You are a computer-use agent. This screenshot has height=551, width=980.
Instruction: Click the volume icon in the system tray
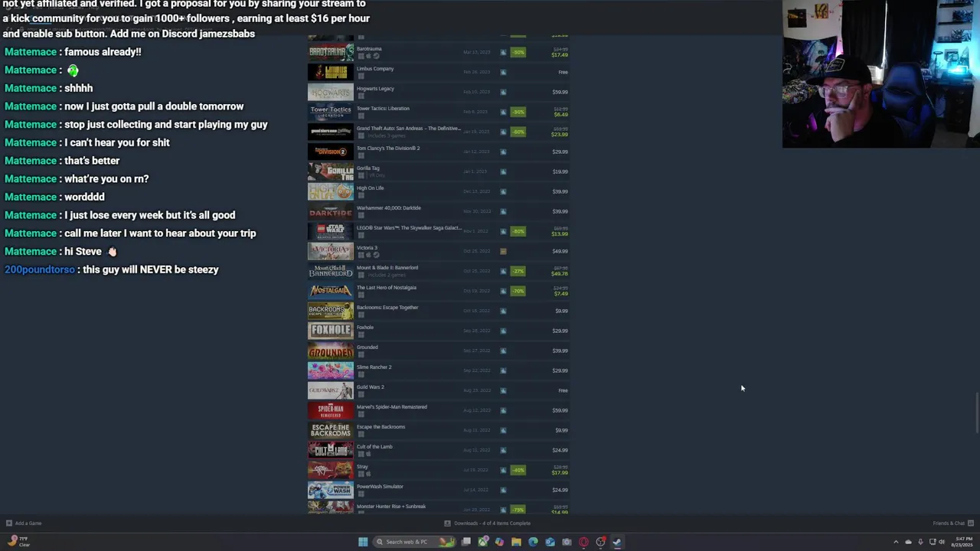[x=942, y=542]
